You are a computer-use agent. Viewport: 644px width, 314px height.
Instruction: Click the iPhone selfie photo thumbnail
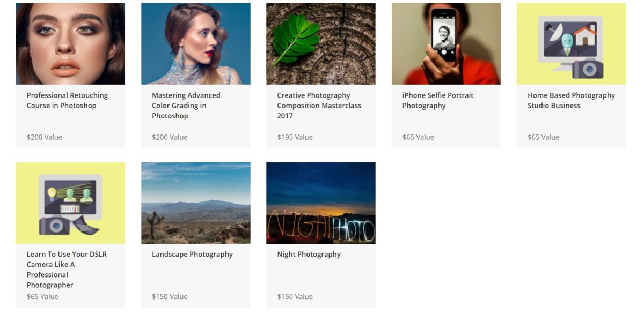click(445, 43)
